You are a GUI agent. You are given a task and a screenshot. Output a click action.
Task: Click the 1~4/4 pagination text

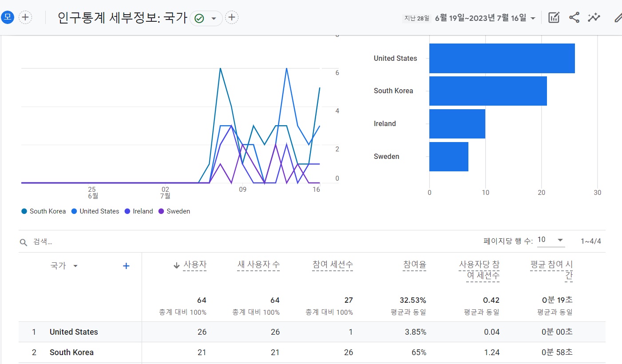pos(591,241)
